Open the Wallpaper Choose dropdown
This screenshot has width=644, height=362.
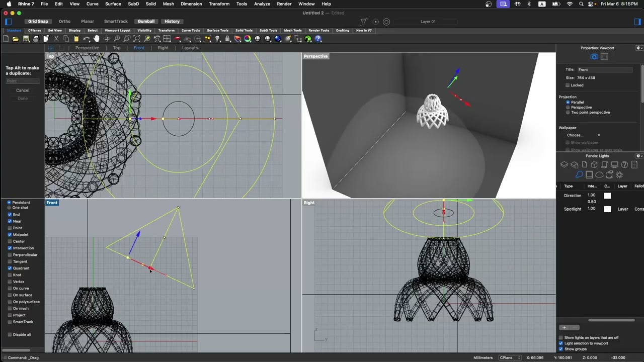coord(583,135)
